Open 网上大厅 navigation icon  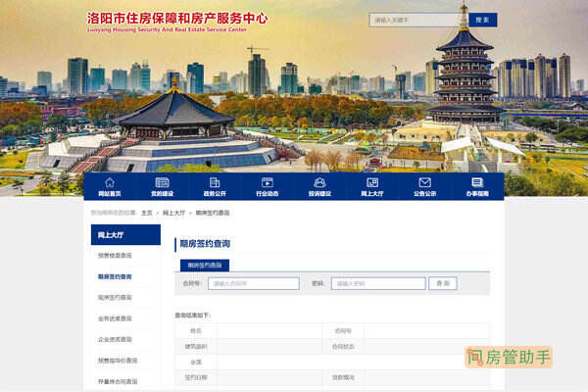[x=372, y=182]
